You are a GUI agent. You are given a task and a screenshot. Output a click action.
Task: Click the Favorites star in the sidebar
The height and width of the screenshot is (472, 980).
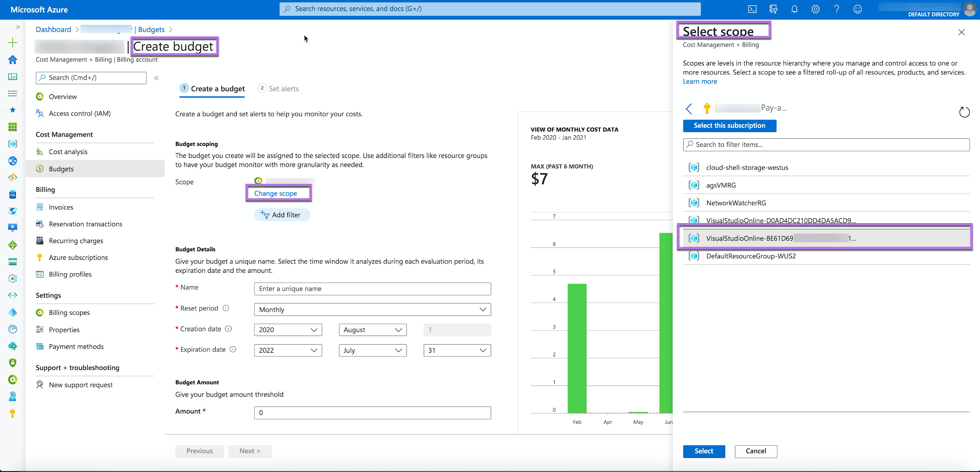tap(13, 110)
